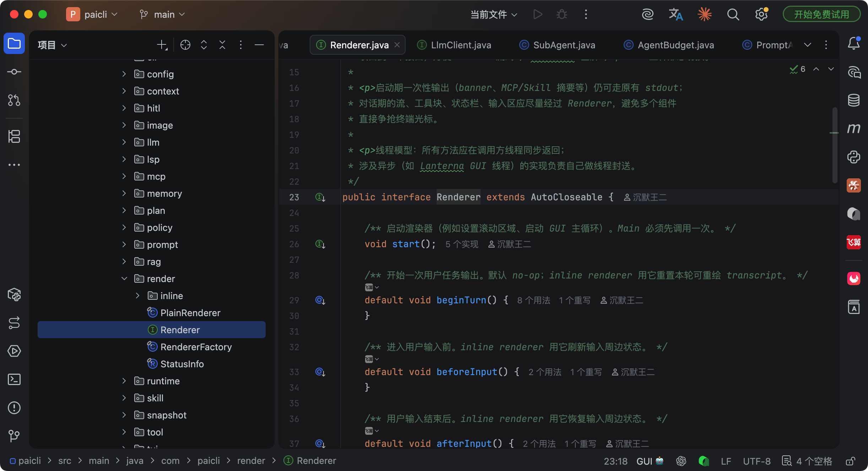Hide the project tool window
Image resolution: width=868 pixels, height=471 pixels.
259,45
